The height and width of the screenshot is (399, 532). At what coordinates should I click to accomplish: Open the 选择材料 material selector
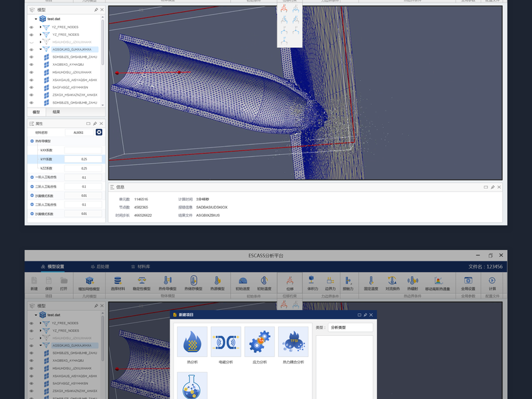[118, 282]
